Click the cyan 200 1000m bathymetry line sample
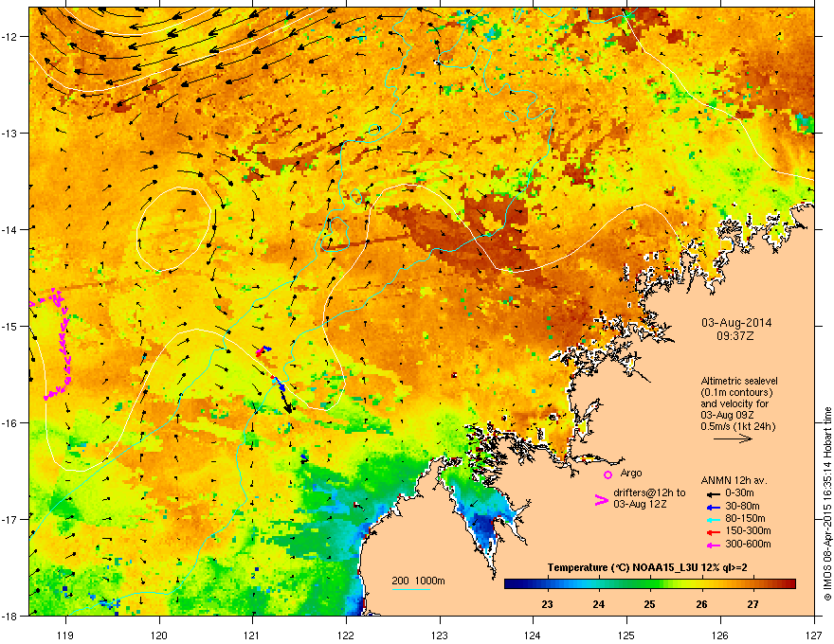This screenshot has width=834, height=644. [x=410, y=589]
